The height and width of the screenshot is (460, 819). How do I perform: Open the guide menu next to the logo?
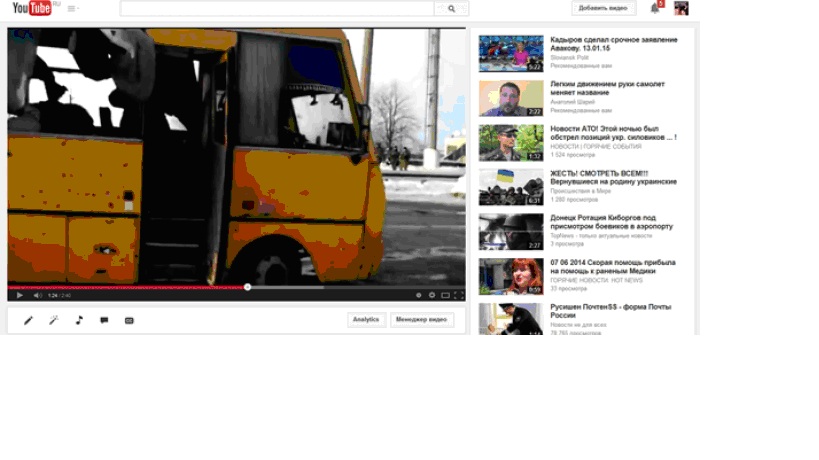coord(72,9)
